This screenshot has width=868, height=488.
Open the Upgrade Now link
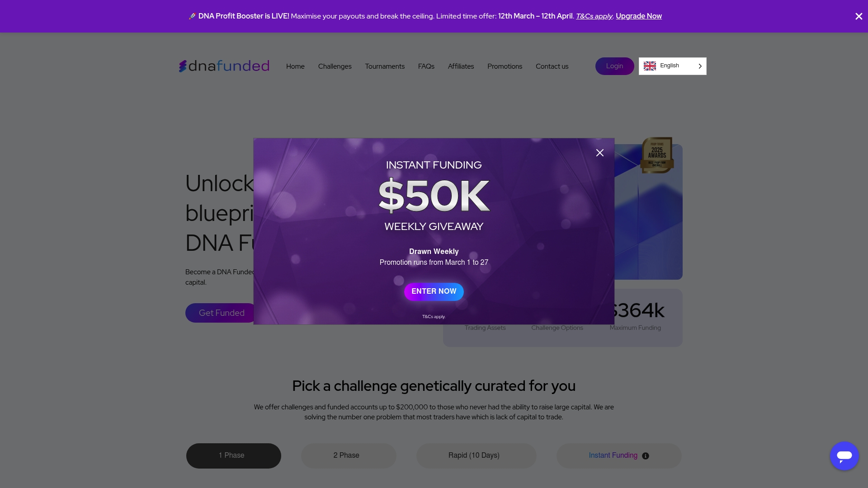coord(639,16)
